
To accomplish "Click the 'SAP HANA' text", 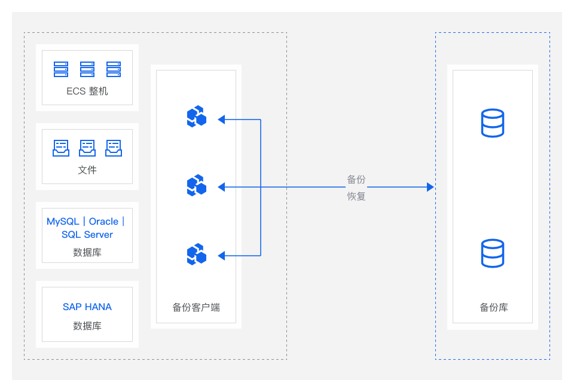I will [87, 307].
